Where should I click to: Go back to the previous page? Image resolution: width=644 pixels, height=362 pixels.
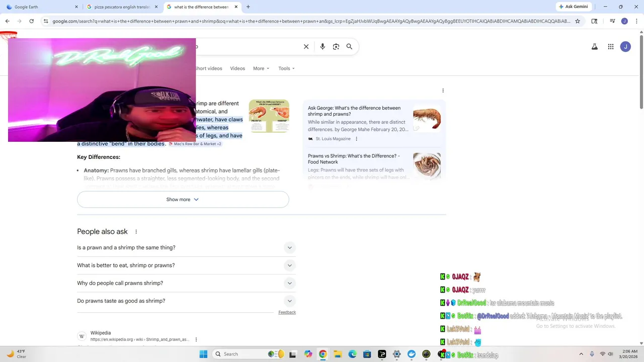click(x=7, y=21)
